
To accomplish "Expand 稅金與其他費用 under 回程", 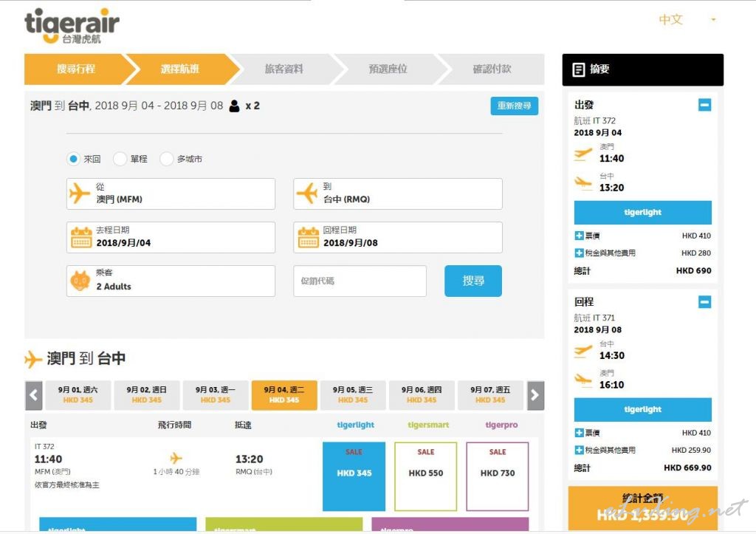I will pos(579,450).
